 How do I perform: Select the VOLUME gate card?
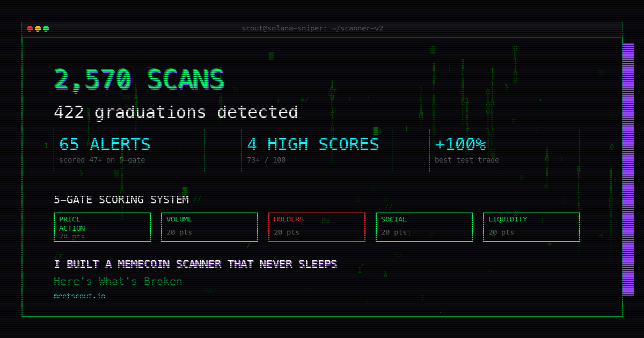point(209,226)
